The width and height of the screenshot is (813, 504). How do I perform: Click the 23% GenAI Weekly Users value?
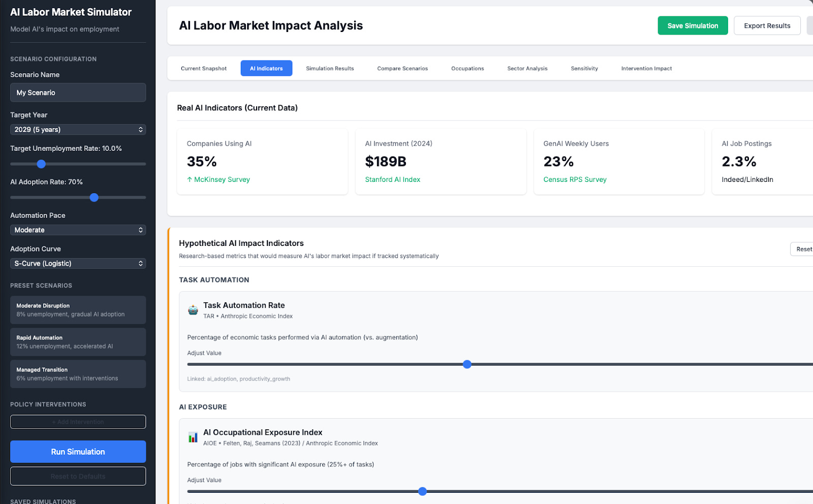point(558,162)
